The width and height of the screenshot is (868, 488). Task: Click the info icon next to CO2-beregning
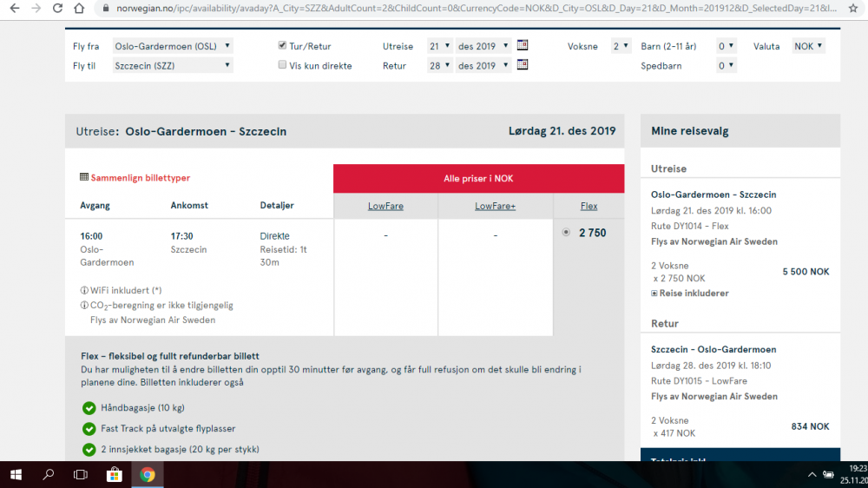(84, 305)
